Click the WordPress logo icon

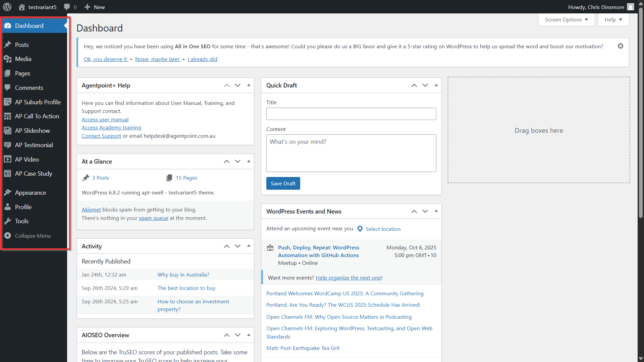[7, 7]
